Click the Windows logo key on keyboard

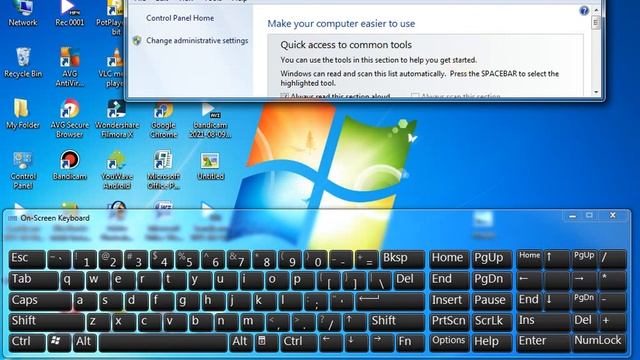[x=59, y=342]
